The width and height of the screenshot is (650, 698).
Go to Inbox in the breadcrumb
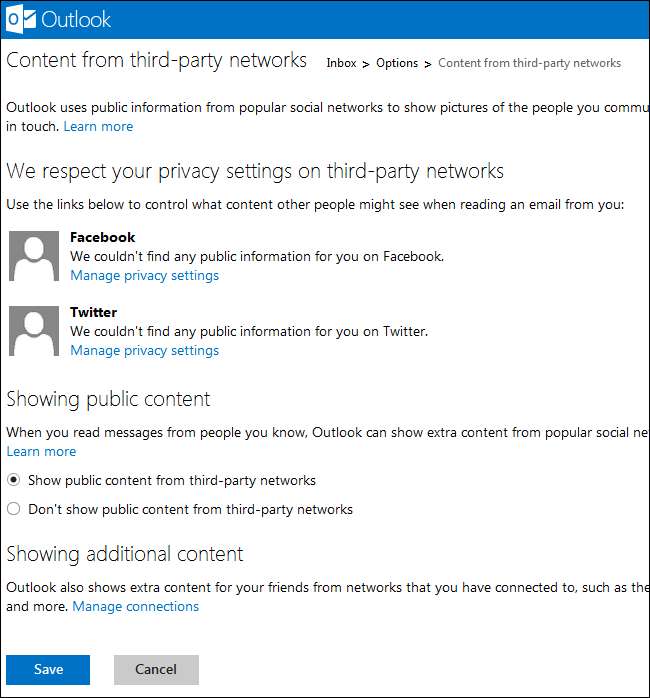tap(341, 63)
